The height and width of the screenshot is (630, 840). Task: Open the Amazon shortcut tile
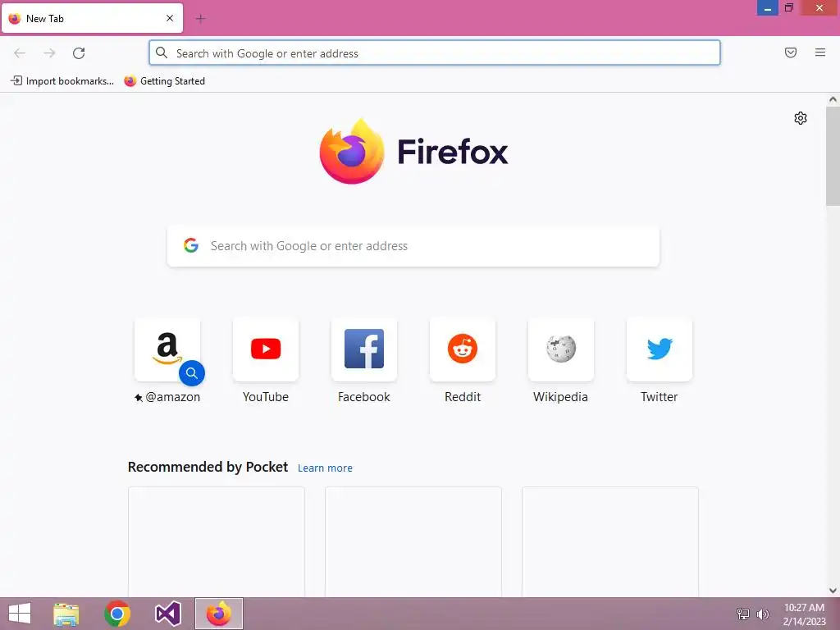[x=167, y=349]
